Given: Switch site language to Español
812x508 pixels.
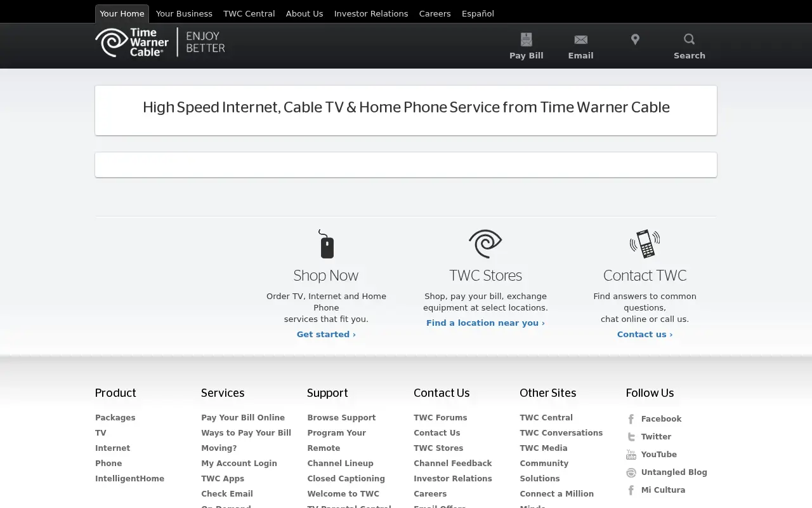Looking at the screenshot, I should pyautogui.click(x=478, y=13).
